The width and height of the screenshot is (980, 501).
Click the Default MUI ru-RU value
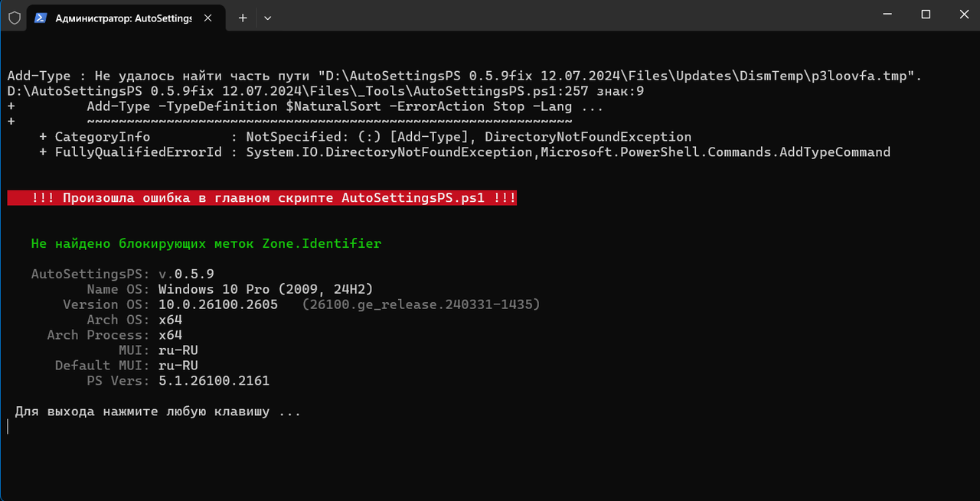178,366
